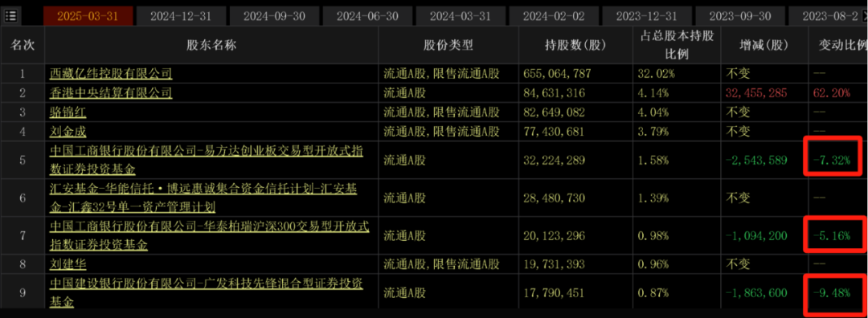Switch to the 2023-09-30 tab

coord(739,16)
